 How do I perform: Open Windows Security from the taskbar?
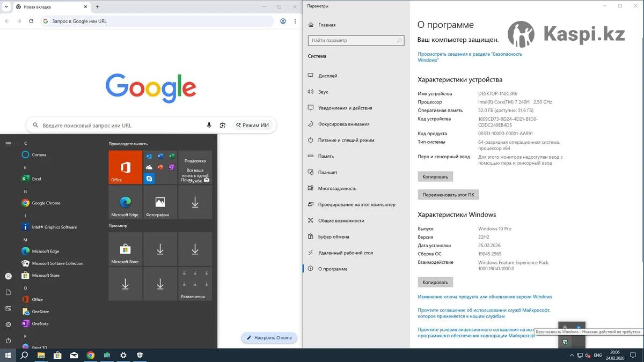140,355
